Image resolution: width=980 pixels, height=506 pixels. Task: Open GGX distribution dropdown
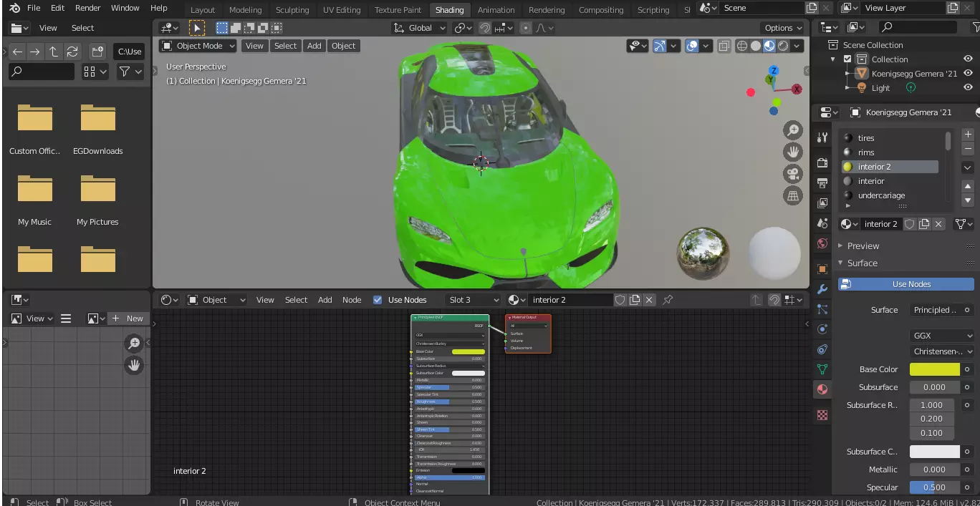click(x=943, y=336)
